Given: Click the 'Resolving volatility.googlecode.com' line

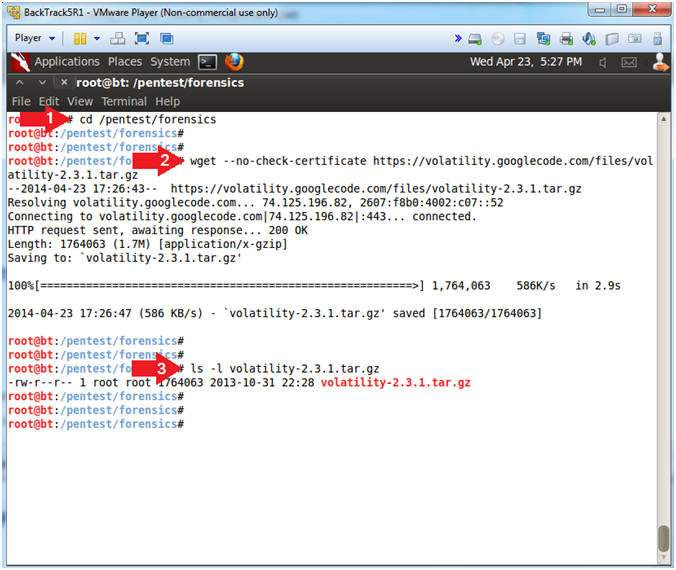Looking at the screenshot, I should (x=255, y=203).
